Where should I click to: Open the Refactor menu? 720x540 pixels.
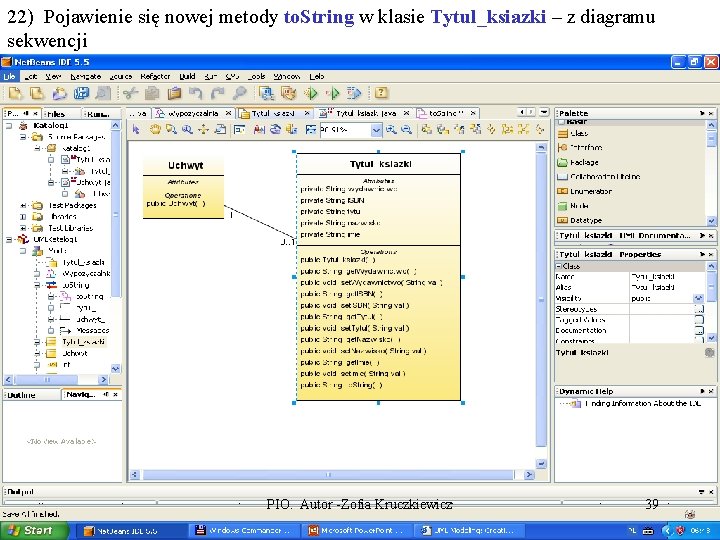pyautogui.click(x=155, y=76)
